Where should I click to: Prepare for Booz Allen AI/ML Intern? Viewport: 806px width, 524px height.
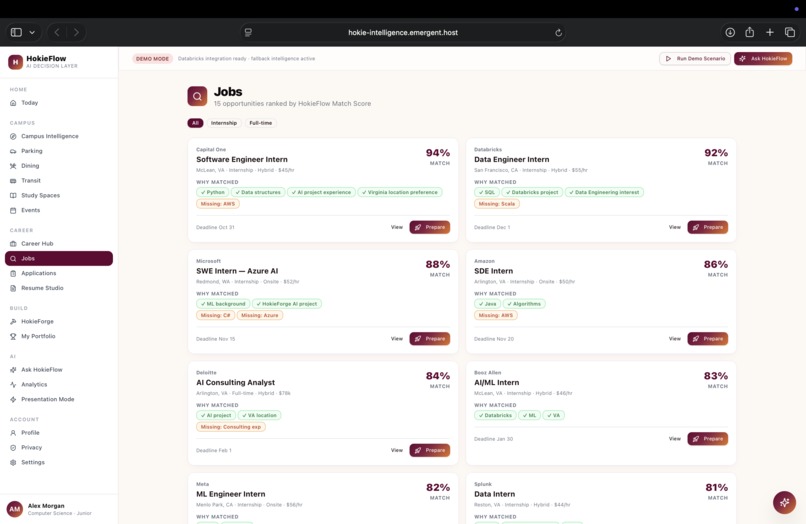[x=708, y=439]
